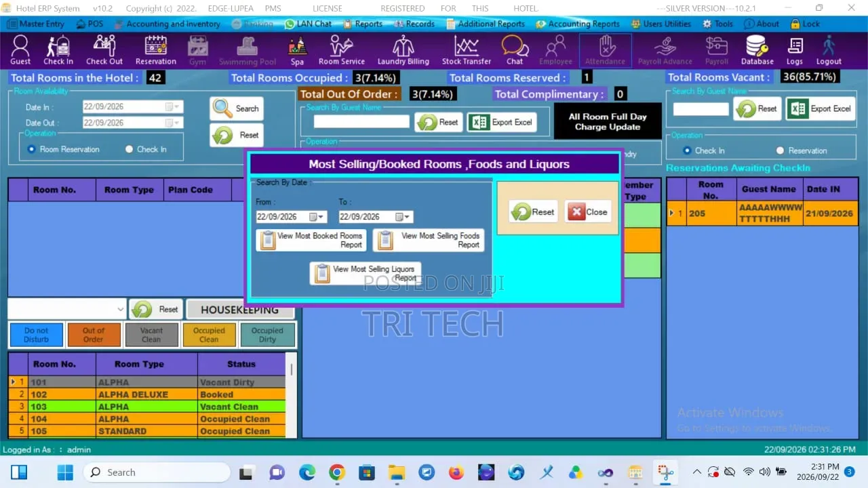Open the Check Out toolbar icon
This screenshot has height=488, width=868.
coord(104,50)
